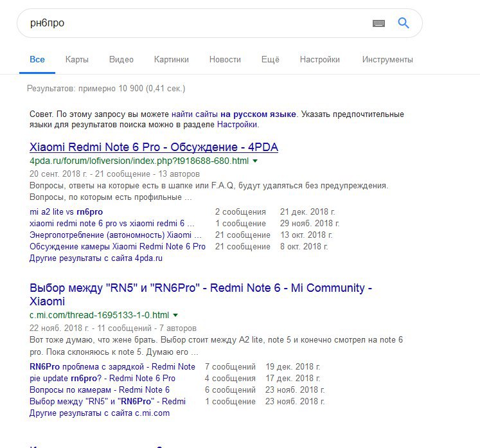Click the '21 дек. 2018 г.' date cell
Screen dimensions: 480x448
point(307,212)
